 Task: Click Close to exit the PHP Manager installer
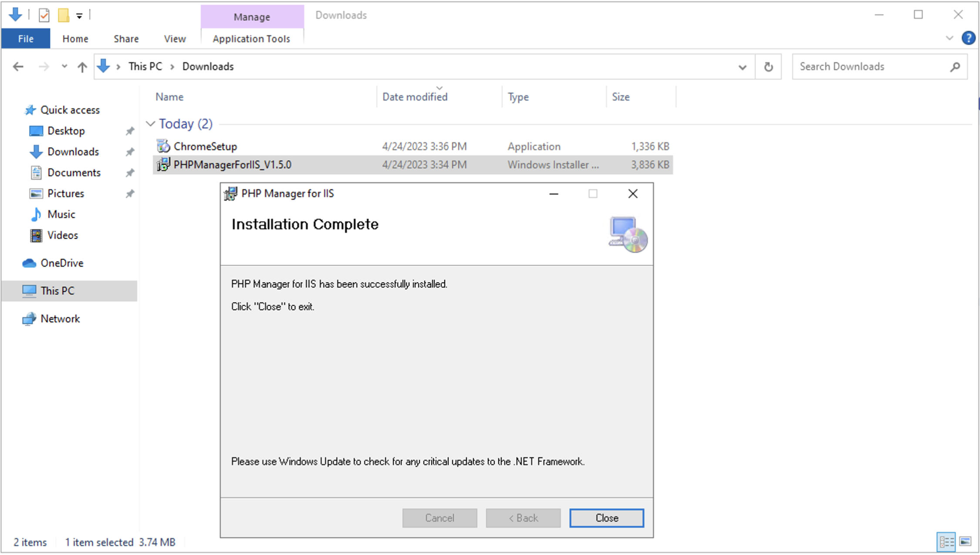point(606,518)
